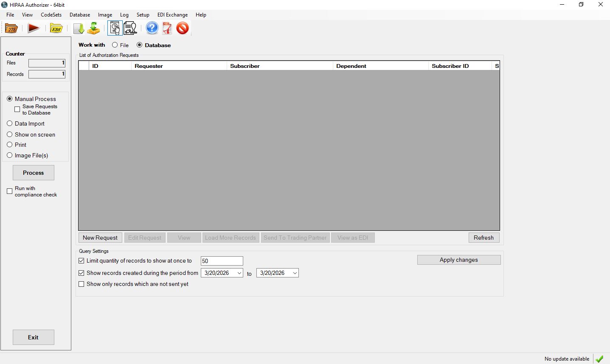Click the Apply changes button
This screenshot has height=364, width=610.
click(x=459, y=260)
